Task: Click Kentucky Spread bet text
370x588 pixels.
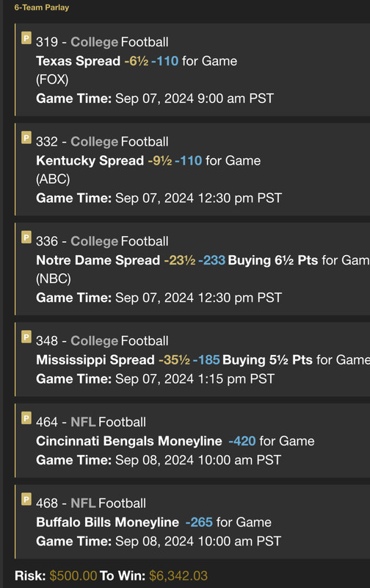Action: click(90, 161)
